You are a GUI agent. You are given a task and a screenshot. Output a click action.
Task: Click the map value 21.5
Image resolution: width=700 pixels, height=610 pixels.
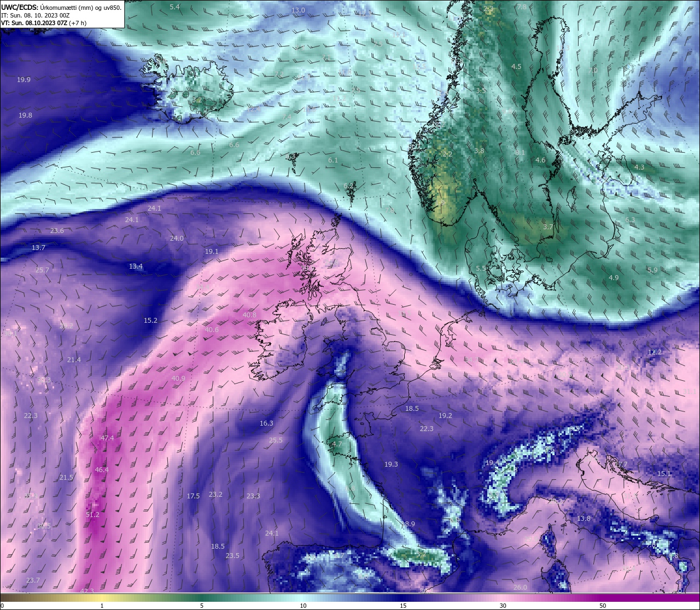66,477
